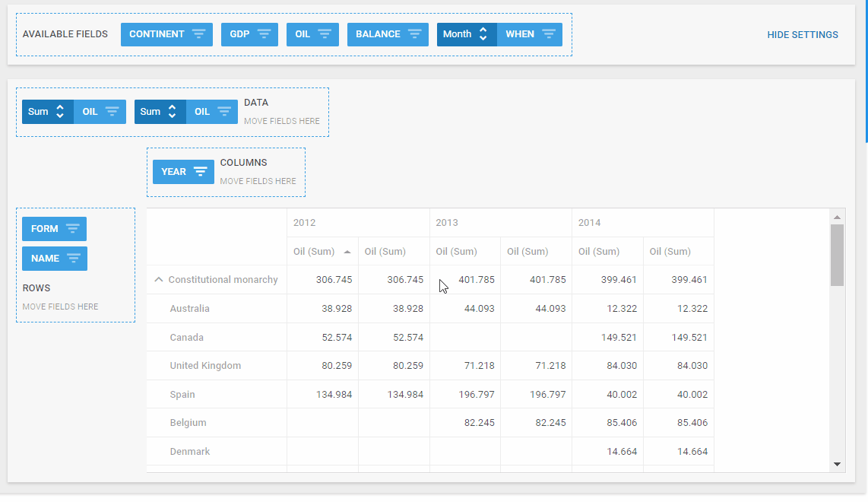Click the filter icon on the GDP field
868x502 pixels.
click(264, 34)
